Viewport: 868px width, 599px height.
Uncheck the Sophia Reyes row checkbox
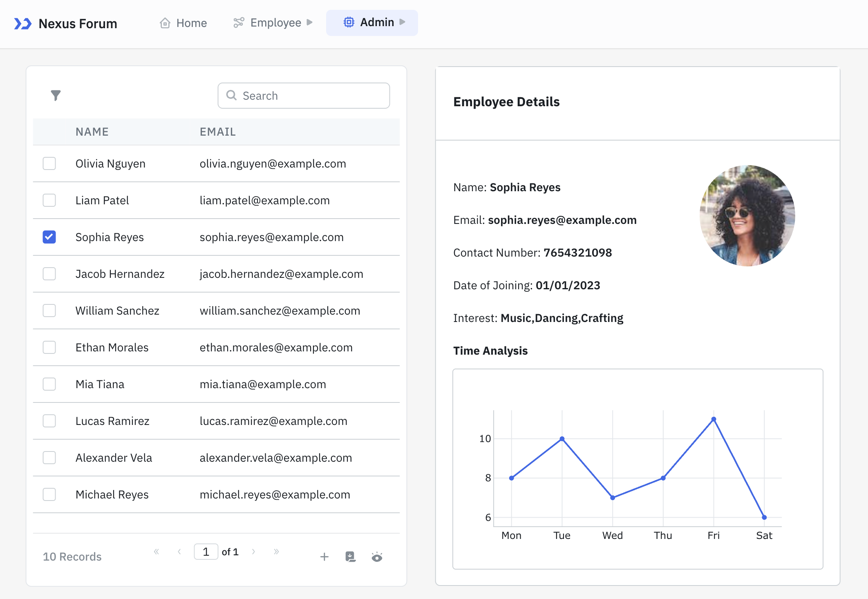click(49, 237)
